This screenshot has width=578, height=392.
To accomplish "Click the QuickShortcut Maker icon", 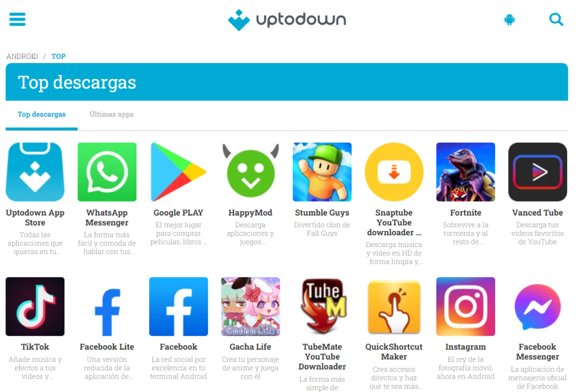I will (394, 306).
